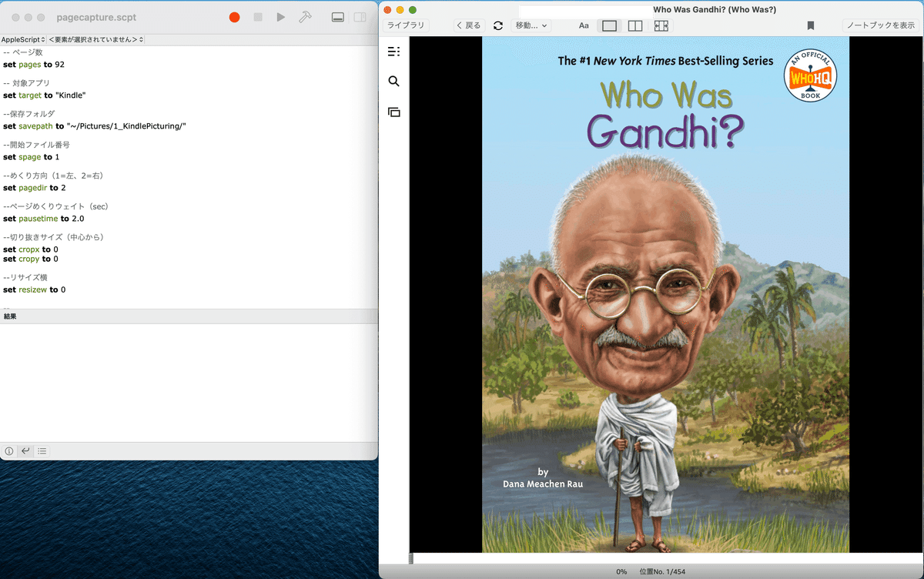Toggle the Script Editor side panel icon
Screen dimensions: 924x579
click(x=360, y=17)
